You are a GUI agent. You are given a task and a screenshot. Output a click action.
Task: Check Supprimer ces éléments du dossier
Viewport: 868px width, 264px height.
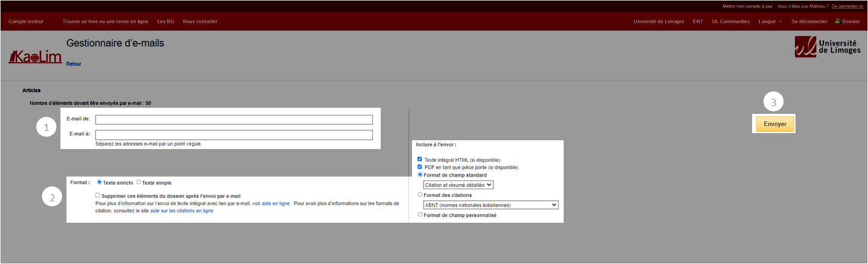98,195
